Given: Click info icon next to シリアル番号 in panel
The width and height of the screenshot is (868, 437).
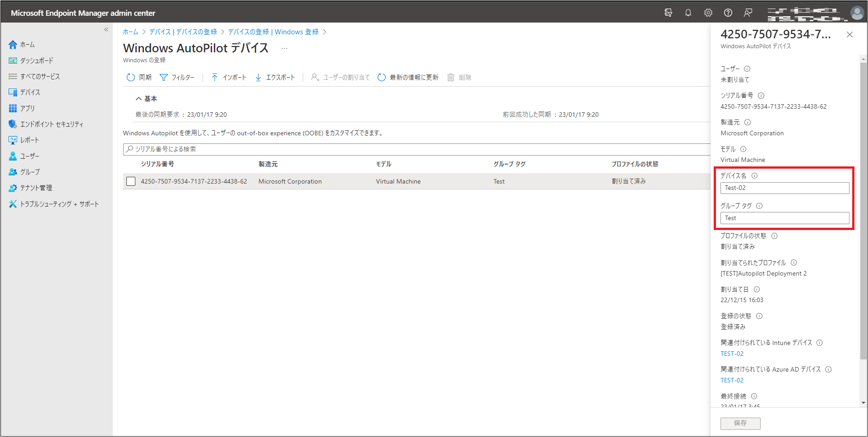Looking at the screenshot, I should (761, 96).
